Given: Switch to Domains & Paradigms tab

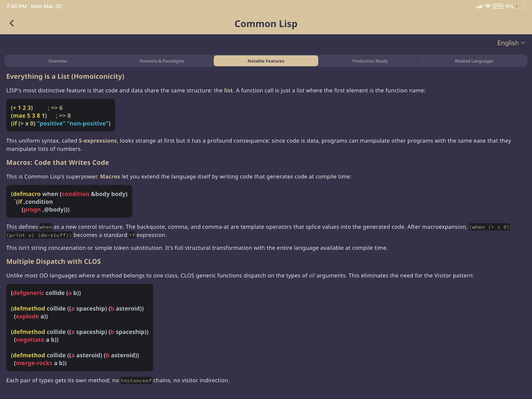Looking at the screenshot, I should (x=162, y=61).
